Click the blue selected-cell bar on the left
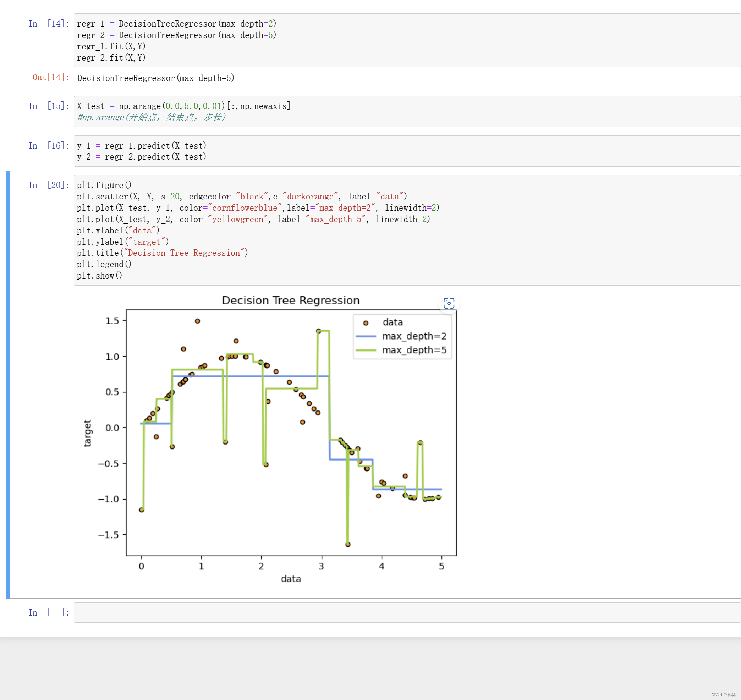Image resolution: width=741 pixels, height=700 pixels. pyautogui.click(x=8, y=384)
